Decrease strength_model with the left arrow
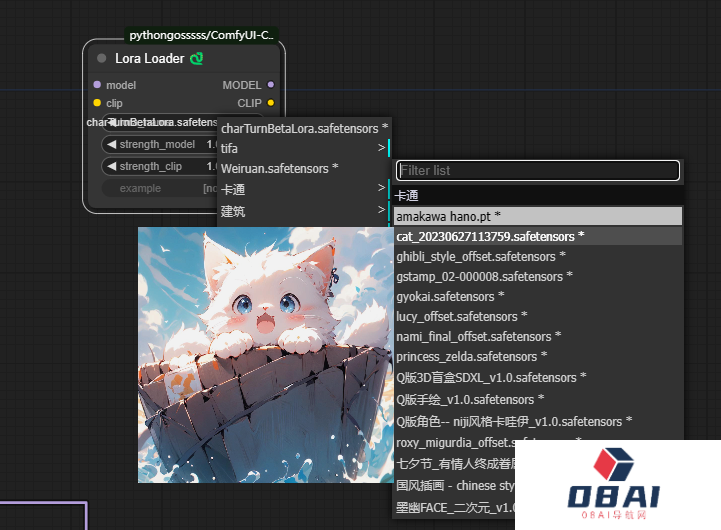 (x=111, y=144)
